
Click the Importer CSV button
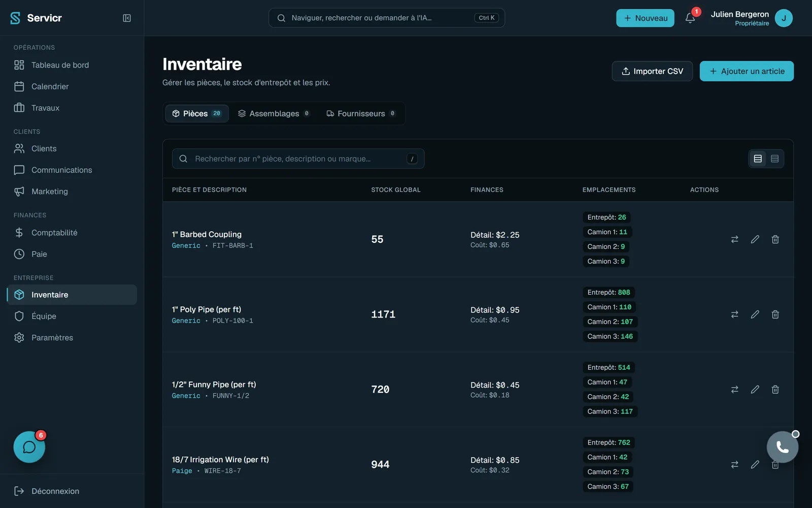click(652, 71)
